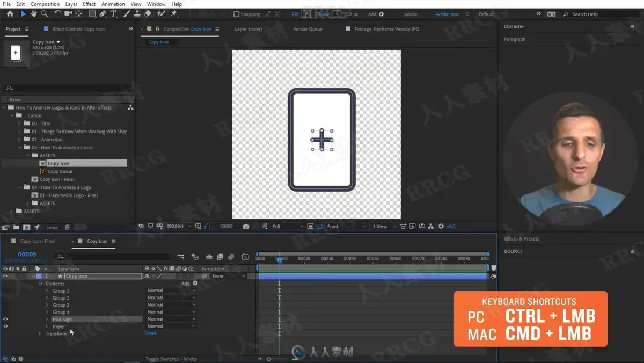The height and width of the screenshot is (363, 644).
Task: Select the Eraser tool
Action: [148, 14]
